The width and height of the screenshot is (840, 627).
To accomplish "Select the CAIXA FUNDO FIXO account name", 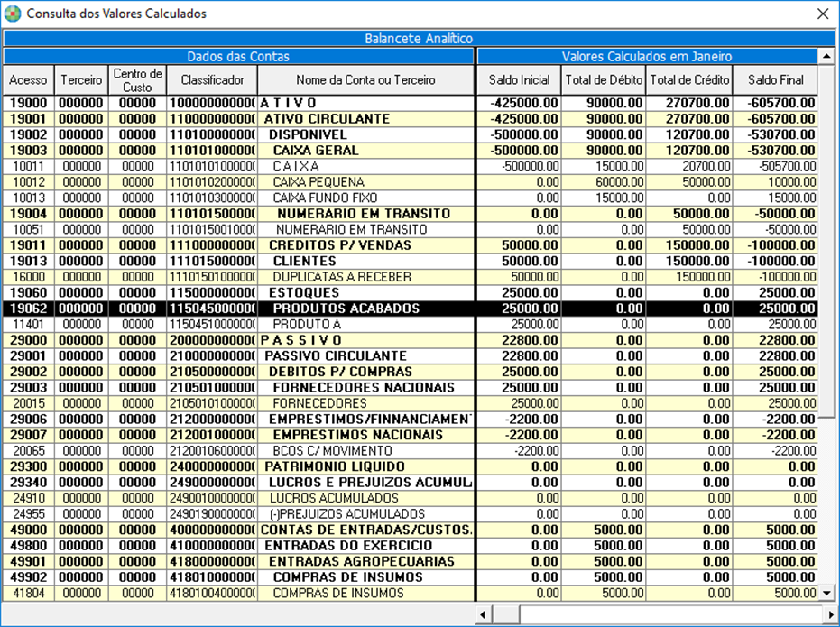I will pos(325,198).
